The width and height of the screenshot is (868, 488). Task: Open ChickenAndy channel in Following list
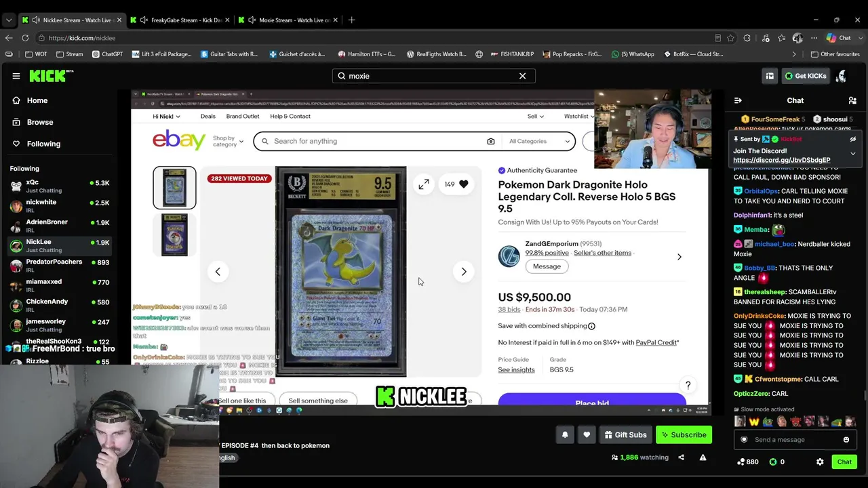[59, 305]
